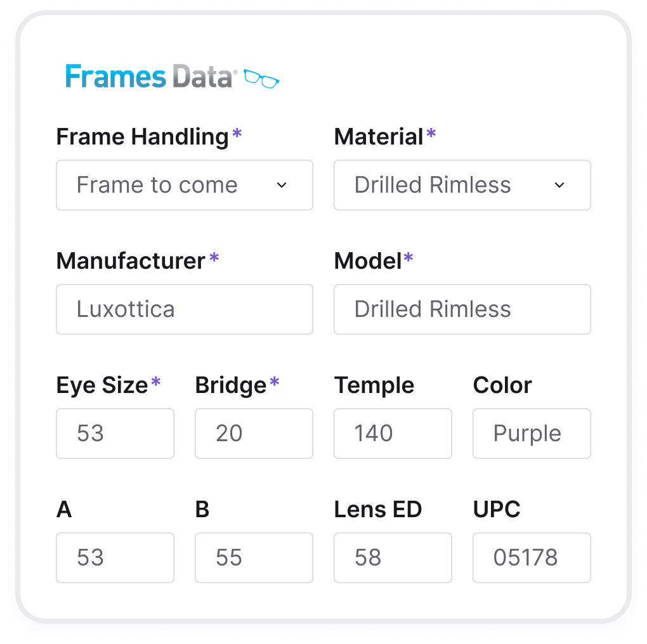
Task: Select the Bridge field showing 20
Action: point(254,434)
